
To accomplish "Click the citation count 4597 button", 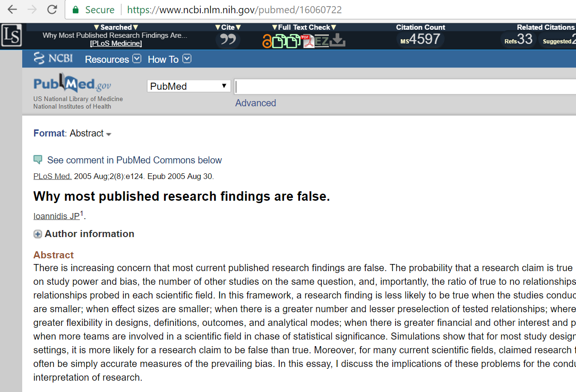I will point(421,39).
